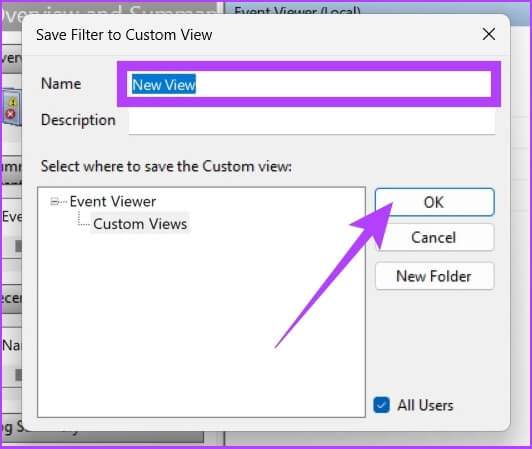Click the Description label
Screen dimensions: 532x449
click(x=78, y=120)
